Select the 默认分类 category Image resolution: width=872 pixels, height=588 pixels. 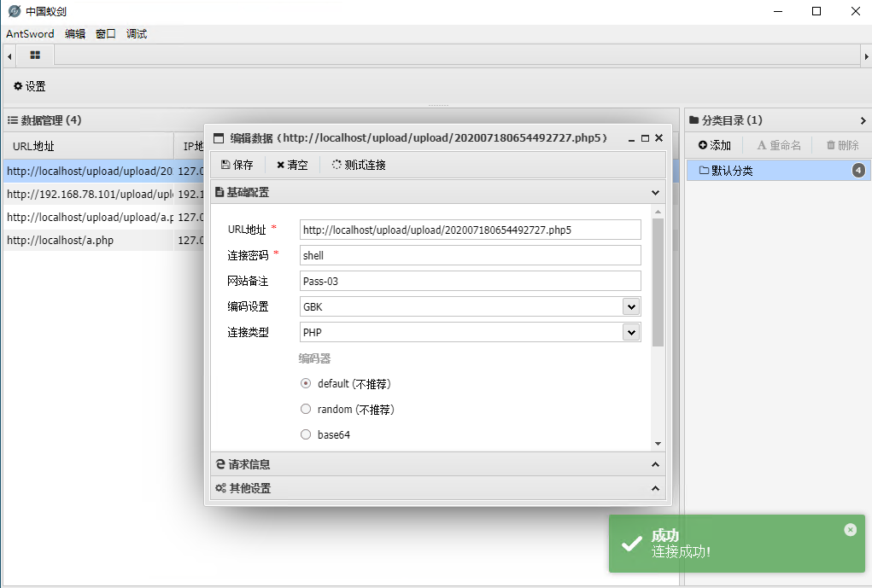point(778,171)
